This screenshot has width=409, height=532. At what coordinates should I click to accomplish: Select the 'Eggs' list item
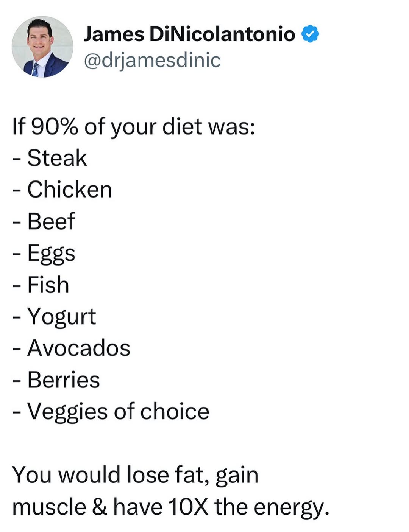point(44,254)
